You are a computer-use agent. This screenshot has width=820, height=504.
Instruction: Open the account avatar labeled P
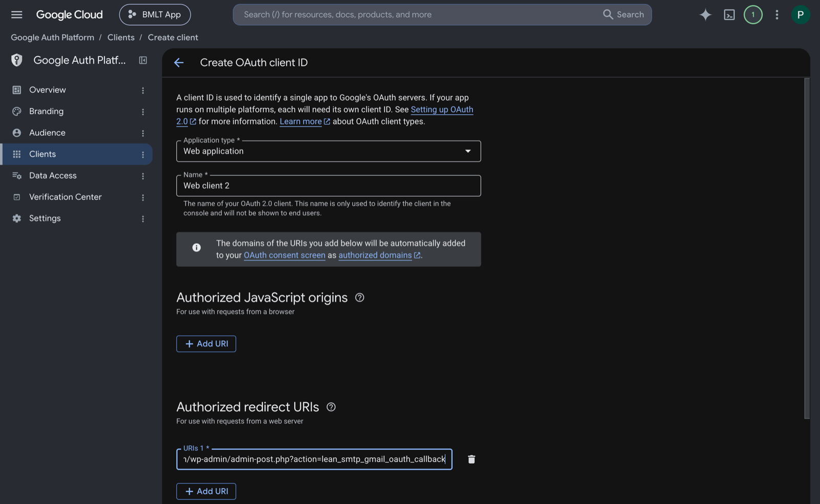[x=800, y=15]
